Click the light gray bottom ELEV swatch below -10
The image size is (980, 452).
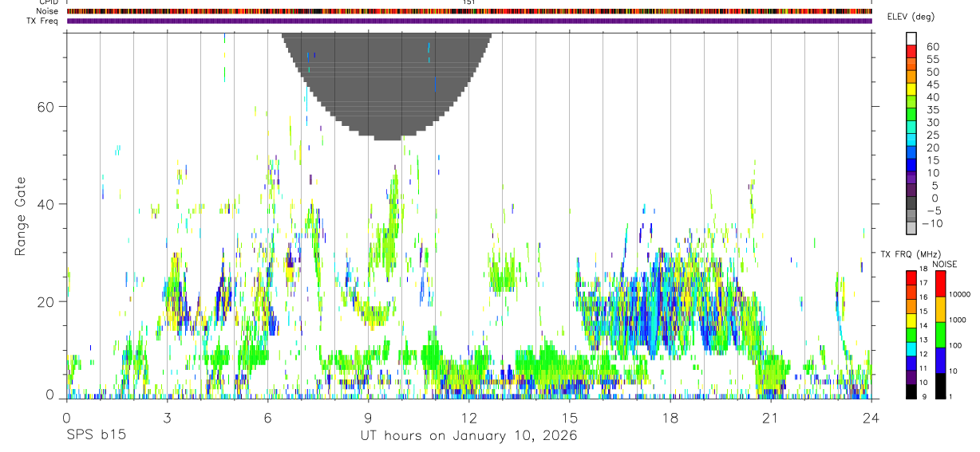(x=911, y=230)
